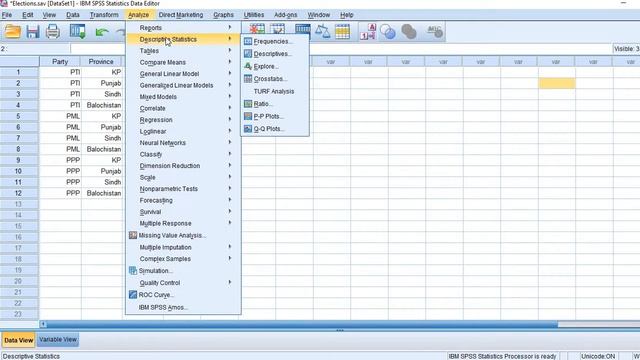Click the Missing Value Analysis icon
The width and height of the screenshot is (640, 360).
coord(133,235)
